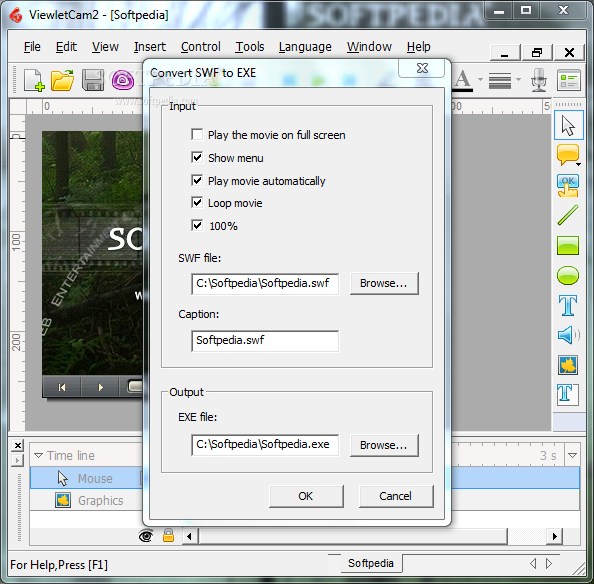This screenshot has width=594, height=584.
Task: Click the EXE file path field
Action: pyautogui.click(x=265, y=445)
